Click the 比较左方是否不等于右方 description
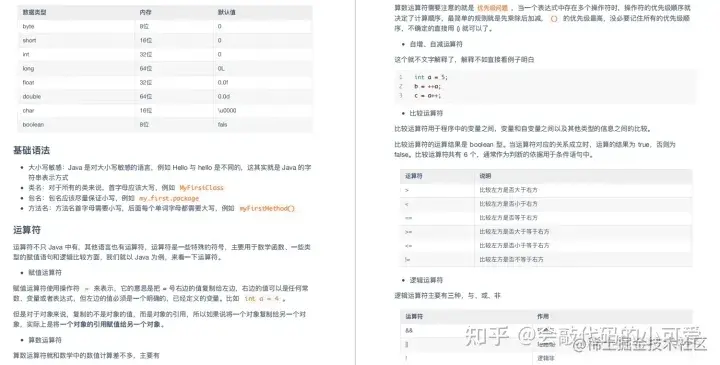Image resolution: width=720 pixels, height=365 pixels. (511, 259)
